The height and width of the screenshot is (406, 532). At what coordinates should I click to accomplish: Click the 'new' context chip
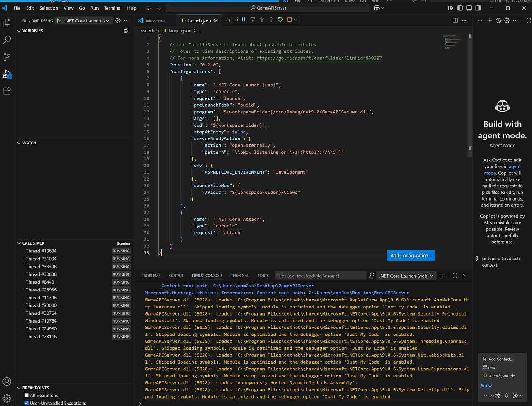click(x=489, y=367)
